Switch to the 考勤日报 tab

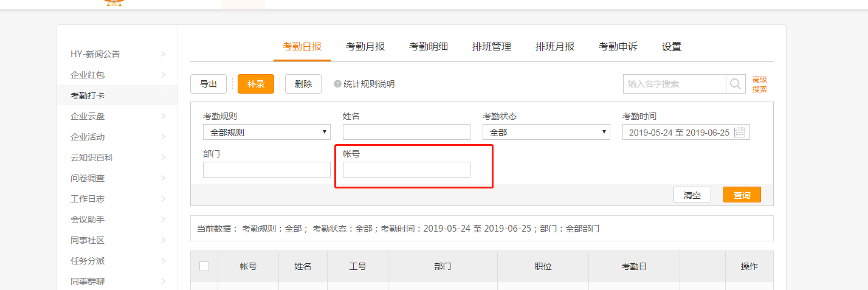(302, 47)
